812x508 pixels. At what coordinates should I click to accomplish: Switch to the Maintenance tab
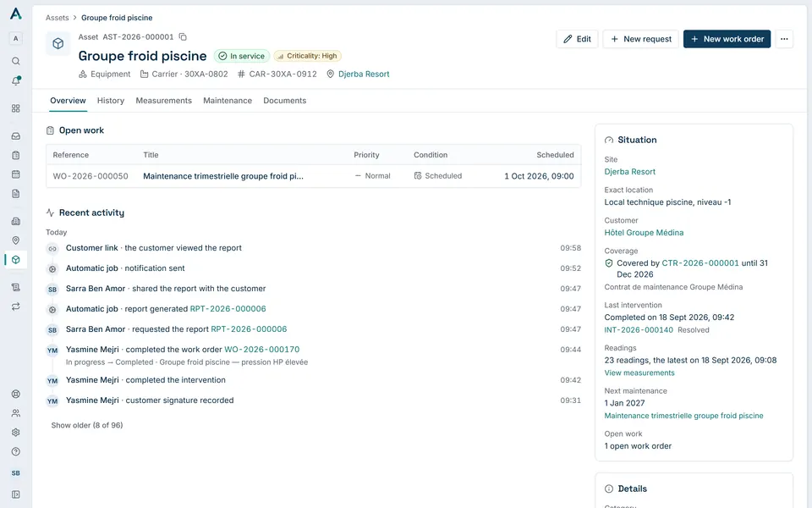point(228,101)
